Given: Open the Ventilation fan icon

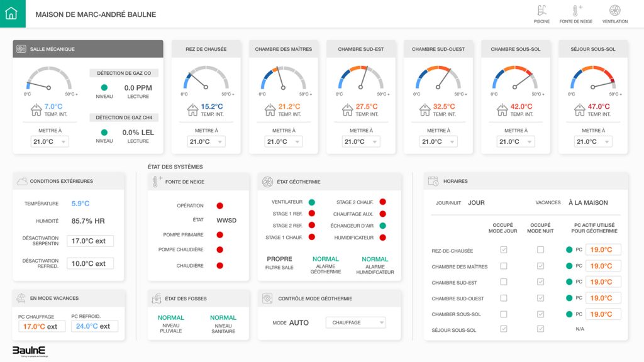Looking at the screenshot, I should 614,11.
